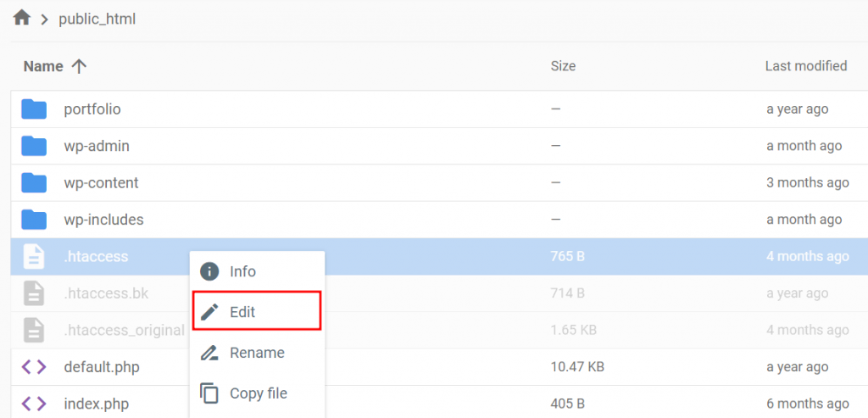Click the wp-includes folder icon
This screenshot has width=868, height=418.
point(34,220)
